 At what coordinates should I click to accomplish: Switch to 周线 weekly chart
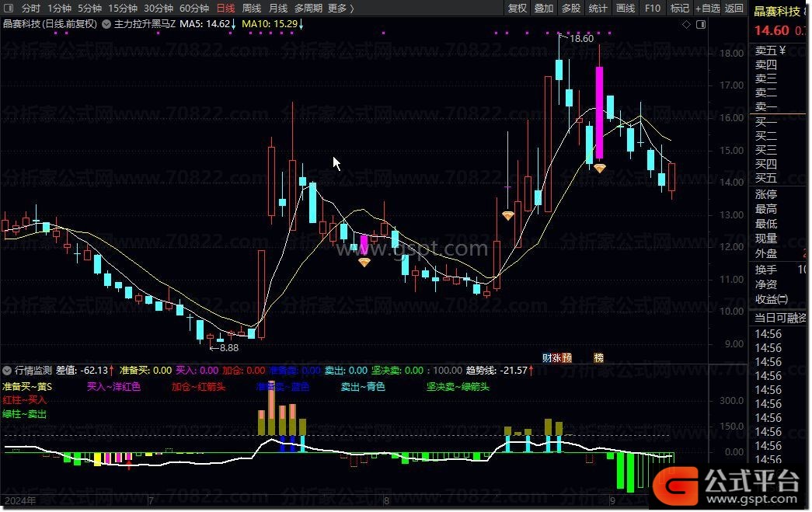click(x=252, y=9)
